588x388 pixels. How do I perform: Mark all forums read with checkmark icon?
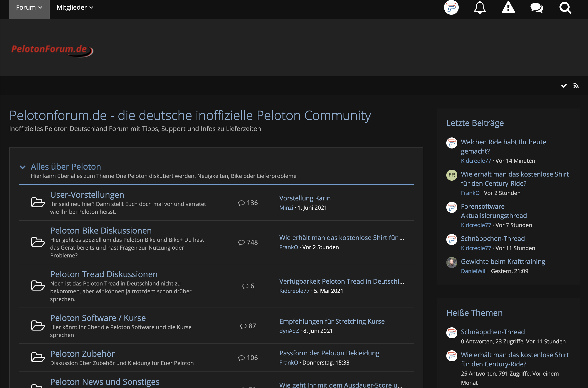[564, 86]
